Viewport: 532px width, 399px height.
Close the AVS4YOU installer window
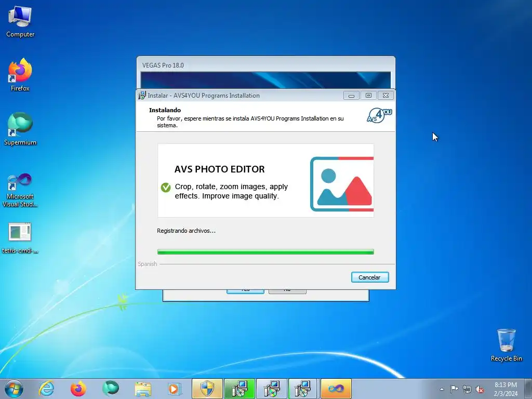[386, 96]
